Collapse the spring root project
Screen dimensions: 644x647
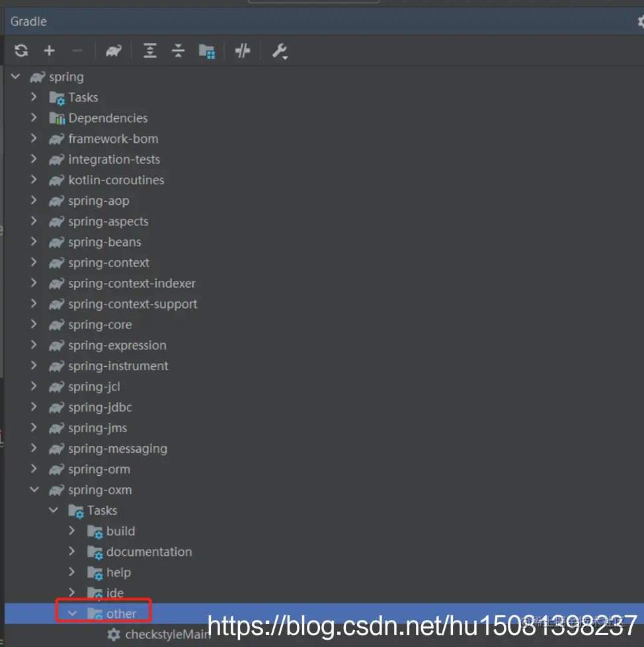coord(16,77)
